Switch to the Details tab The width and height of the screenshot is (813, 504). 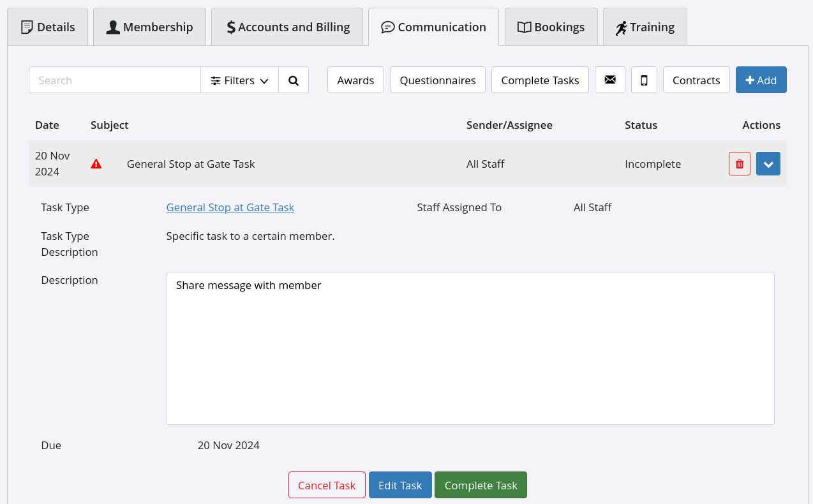pyautogui.click(x=48, y=27)
